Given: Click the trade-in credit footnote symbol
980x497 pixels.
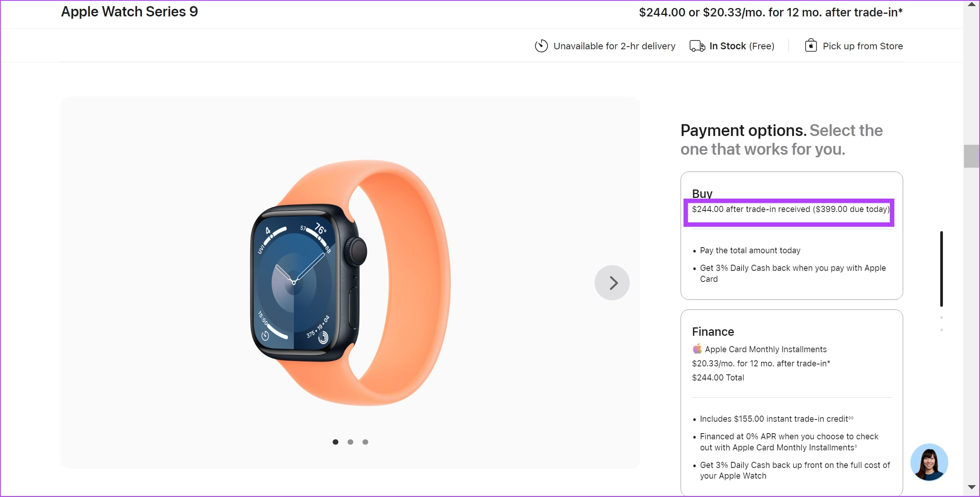Looking at the screenshot, I should (850, 418).
